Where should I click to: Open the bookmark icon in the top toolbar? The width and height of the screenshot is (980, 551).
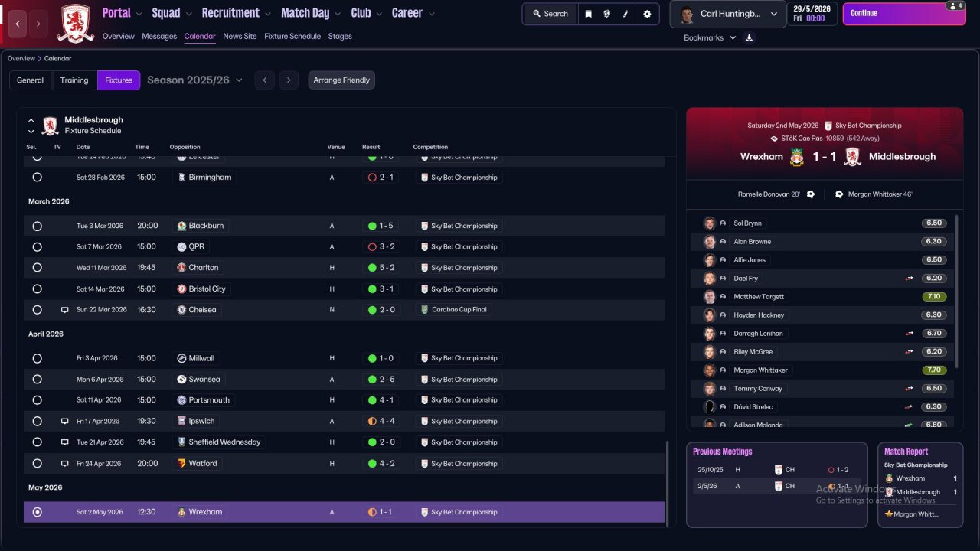click(588, 14)
